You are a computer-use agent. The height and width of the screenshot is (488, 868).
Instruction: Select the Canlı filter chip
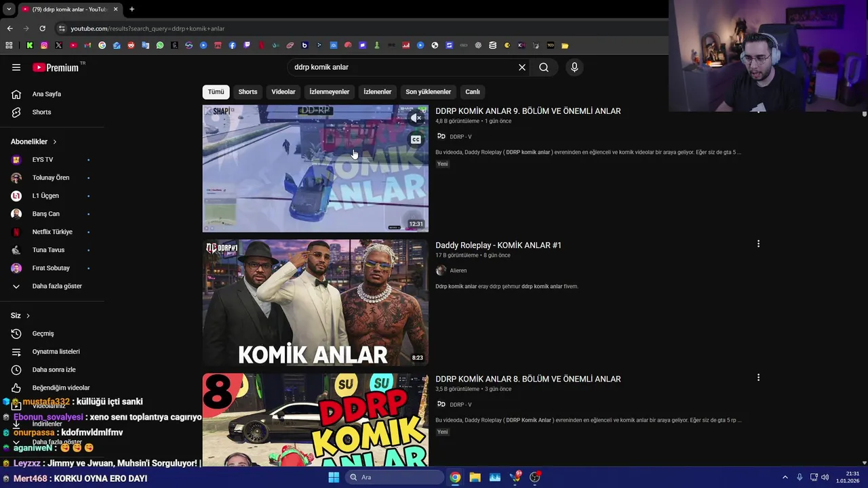click(473, 91)
